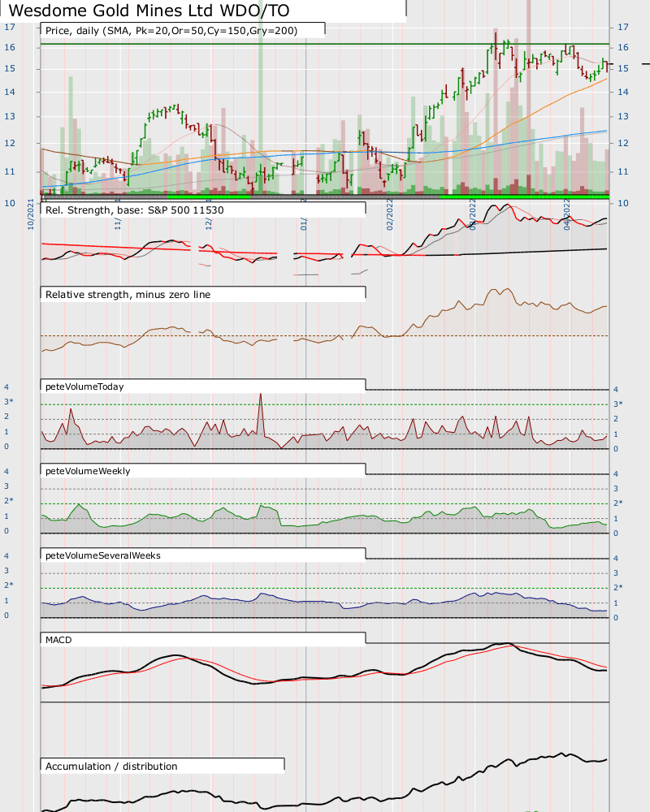The height and width of the screenshot is (812, 650).
Task: Click price axis value 13 on right side
Action: coord(623,116)
